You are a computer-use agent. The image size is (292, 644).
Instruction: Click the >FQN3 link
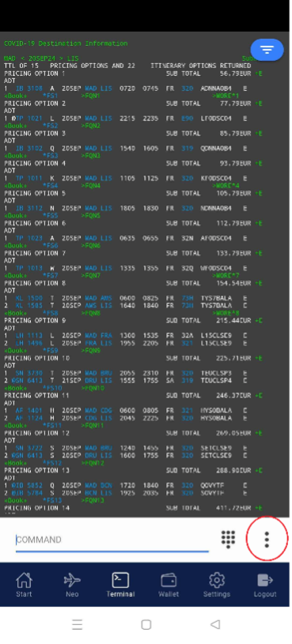[90, 156]
